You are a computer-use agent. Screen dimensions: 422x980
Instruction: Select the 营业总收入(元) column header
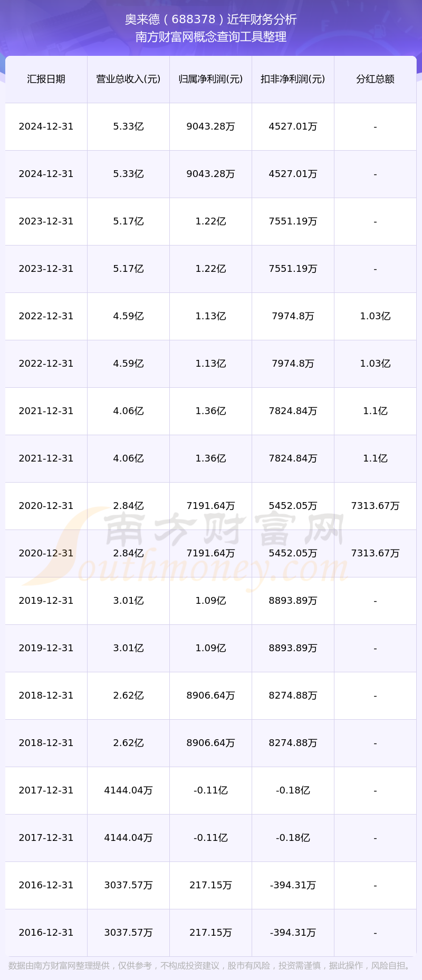tap(128, 79)
